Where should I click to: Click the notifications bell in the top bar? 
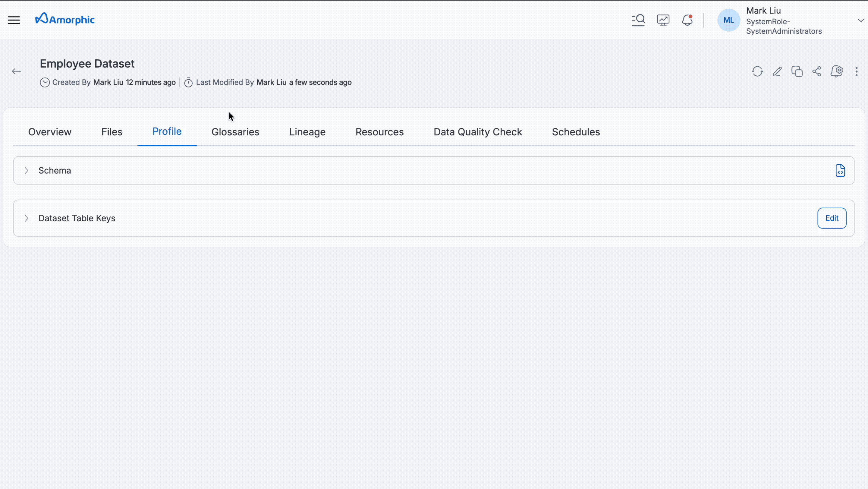[x=687, y=20]
